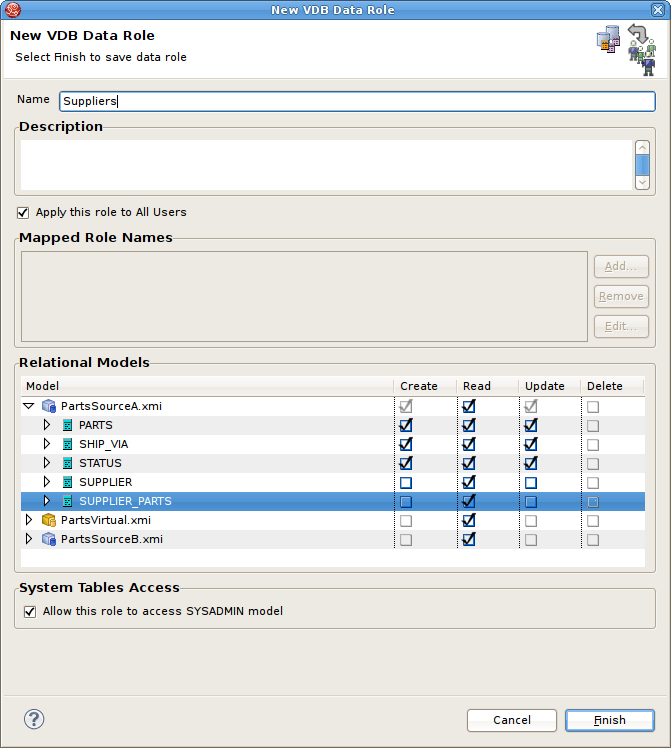Click the PartsSourceB.xmi model icon
This screenshot has width=671, height=748.
49,539
